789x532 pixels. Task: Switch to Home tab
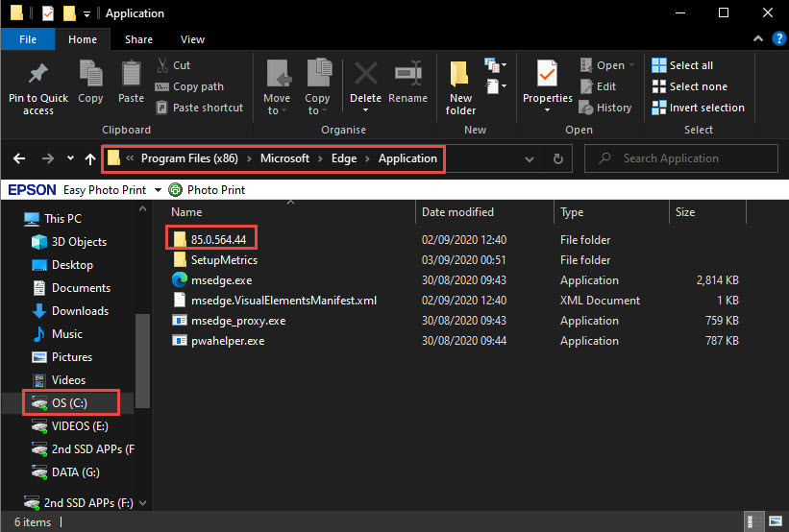click(x=83, y=39)
